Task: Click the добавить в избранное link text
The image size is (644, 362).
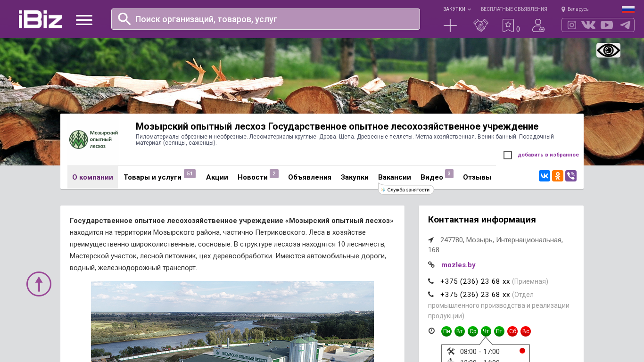Action: (x=548, y=155)
